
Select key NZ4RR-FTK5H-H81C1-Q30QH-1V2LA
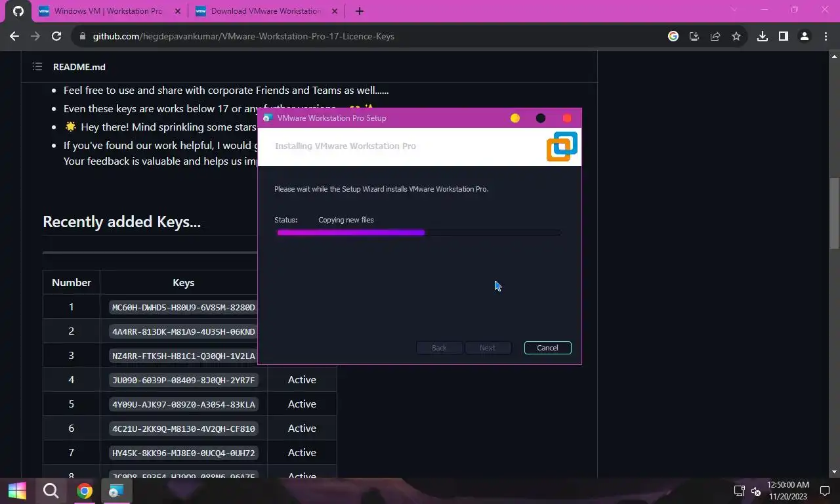click(184, 356)
